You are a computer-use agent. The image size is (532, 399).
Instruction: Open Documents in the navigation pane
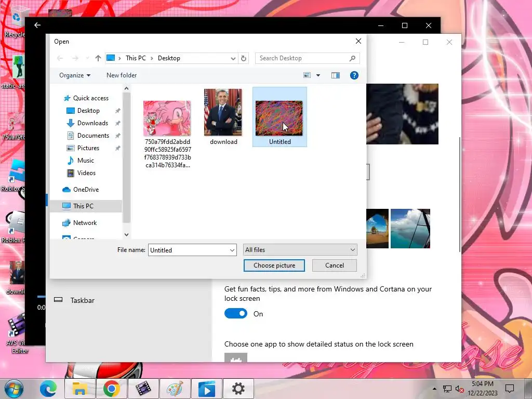click(x=93, y=136)
